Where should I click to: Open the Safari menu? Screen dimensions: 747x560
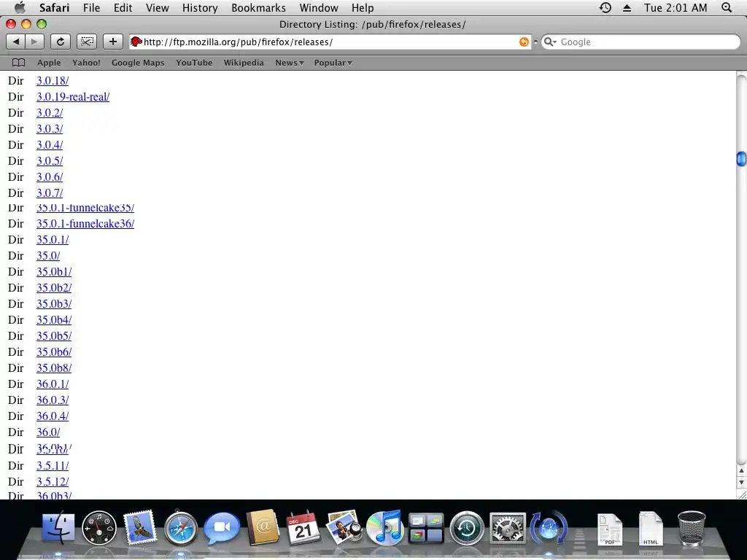tap(54, 7)
